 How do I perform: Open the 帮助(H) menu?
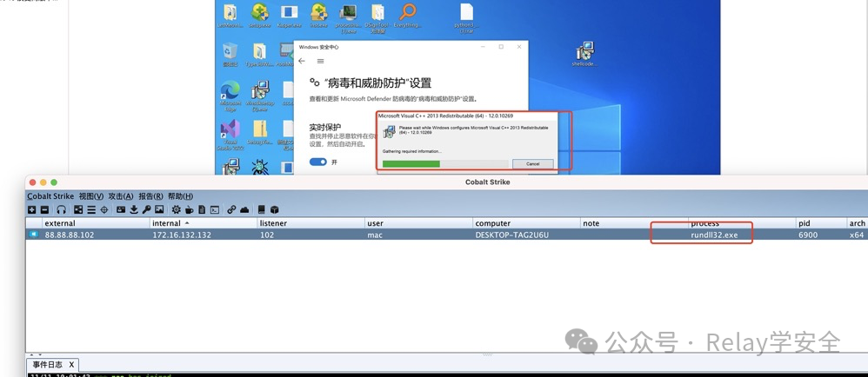(x=180, y=196)
